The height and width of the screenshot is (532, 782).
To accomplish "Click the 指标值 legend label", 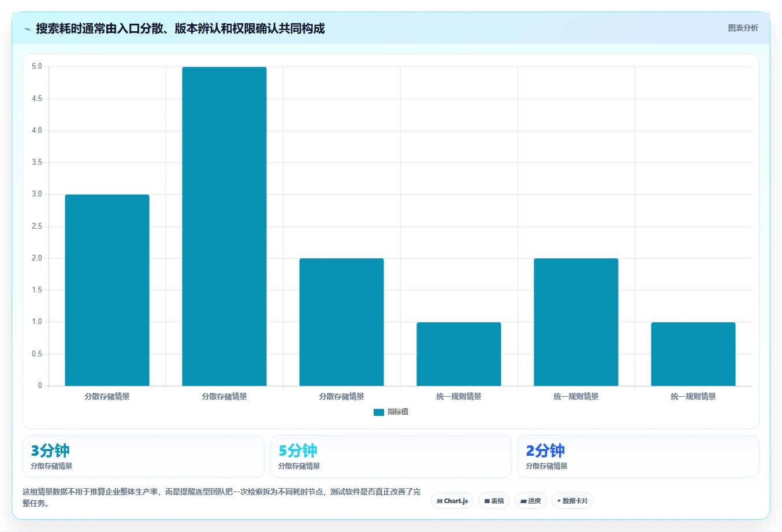I will click(398, 412).
